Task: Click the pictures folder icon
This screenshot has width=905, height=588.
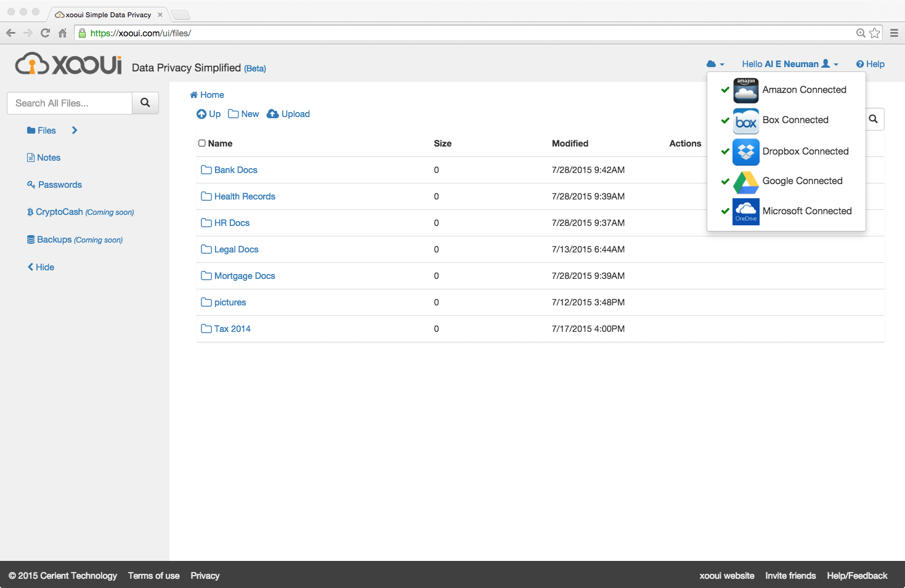Action: click(206, 302)
